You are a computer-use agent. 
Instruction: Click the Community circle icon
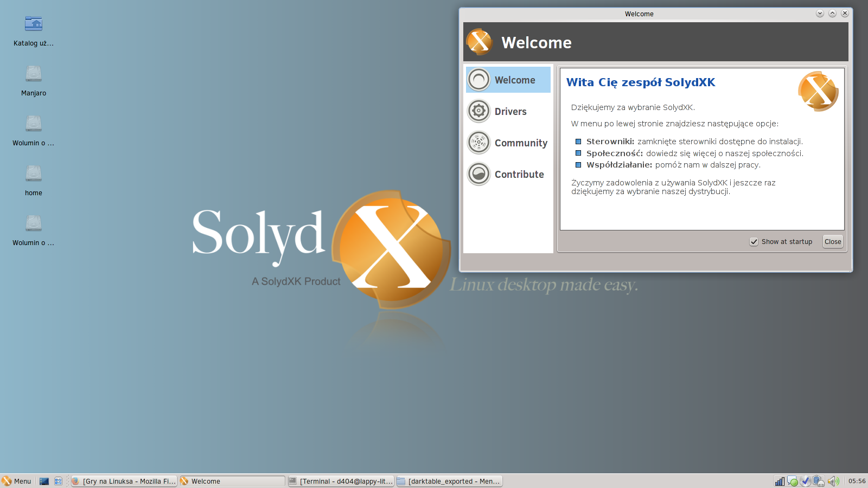tap(479, 143)
